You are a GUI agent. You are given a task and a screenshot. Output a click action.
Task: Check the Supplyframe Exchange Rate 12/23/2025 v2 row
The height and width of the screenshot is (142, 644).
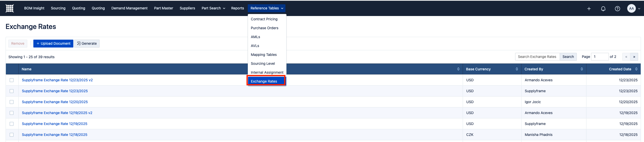12,80
